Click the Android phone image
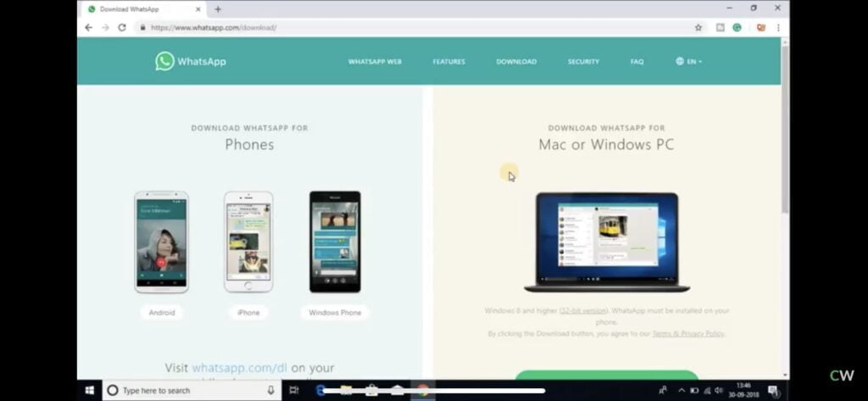 (162, 242)
